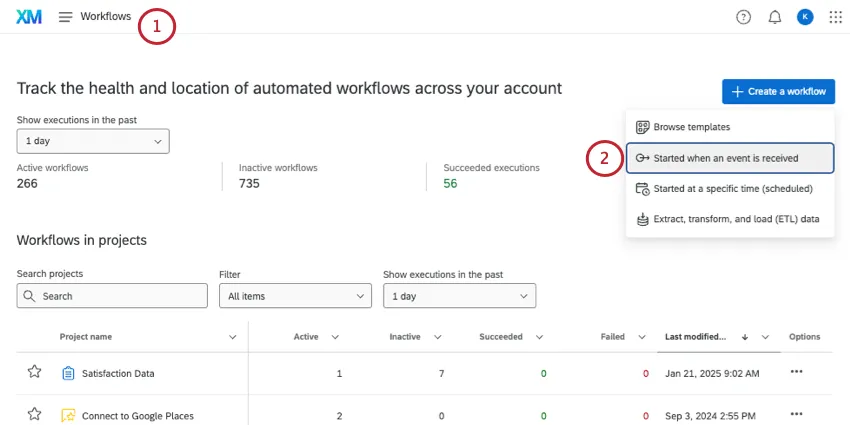Open the notifications bell
Viewport: 850px width, 425px height.
(x=774, y=17)
